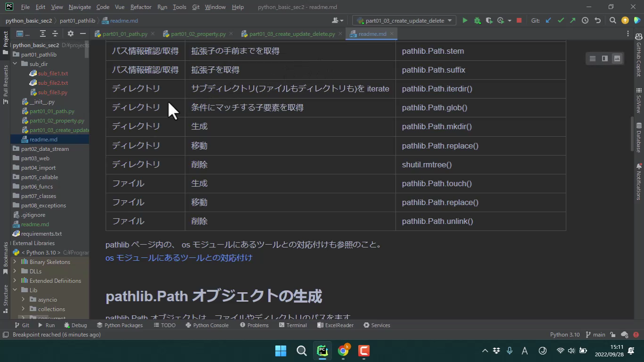Screen dimensions: 644x362
Task: Switch markdown view to editor only
Action: 593,58
